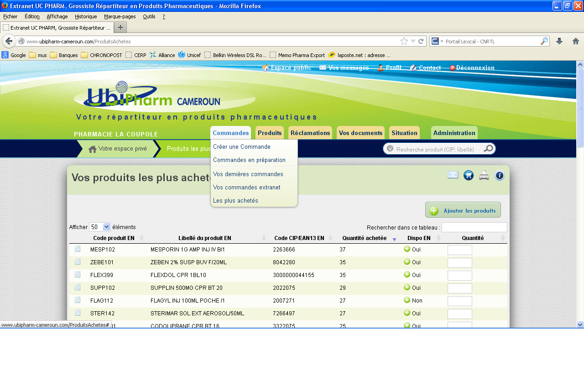Image resolution: width=584 pixels, height=392 pixels.
Task: Click the bookmark star icon in address bar
Action: [x=404, y=41]
